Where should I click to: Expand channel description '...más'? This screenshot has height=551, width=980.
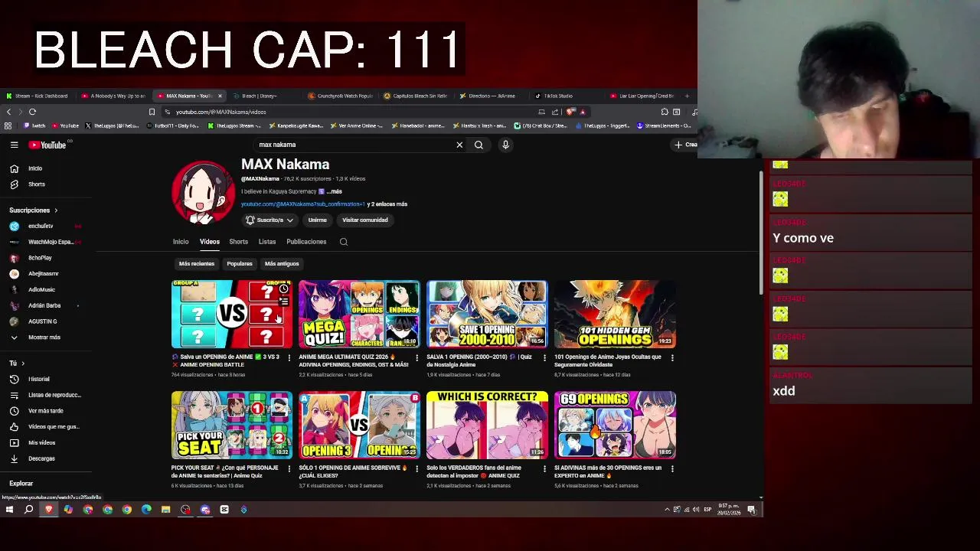334,191
